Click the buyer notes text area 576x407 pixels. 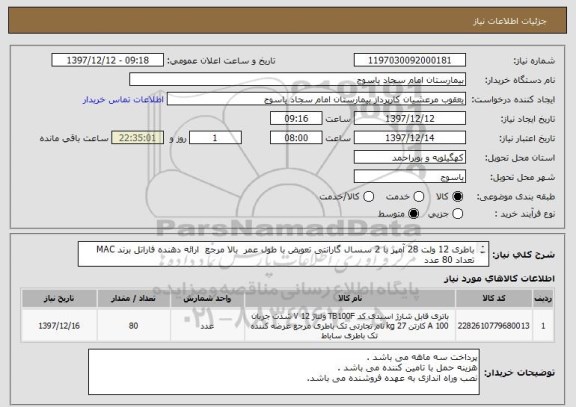284,372
